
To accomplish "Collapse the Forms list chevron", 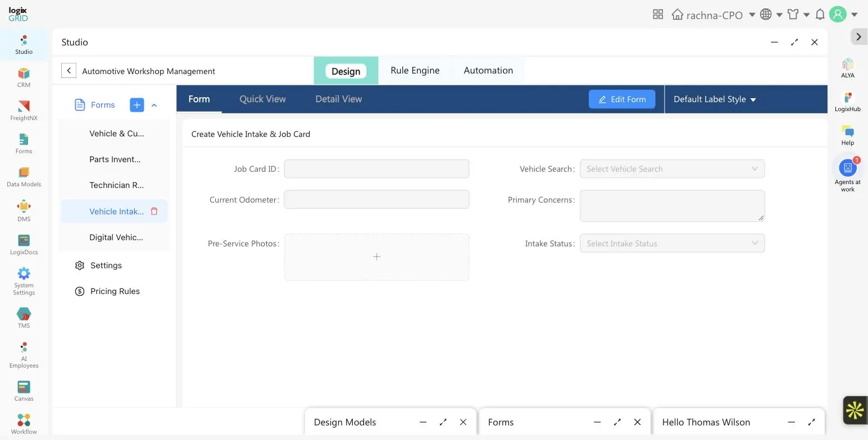I will point(154,105).
